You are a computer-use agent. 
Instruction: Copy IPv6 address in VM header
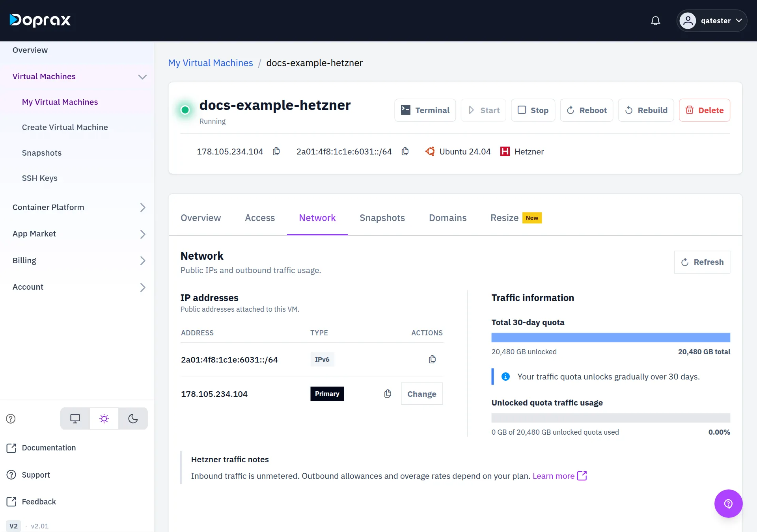click(405, 151)
